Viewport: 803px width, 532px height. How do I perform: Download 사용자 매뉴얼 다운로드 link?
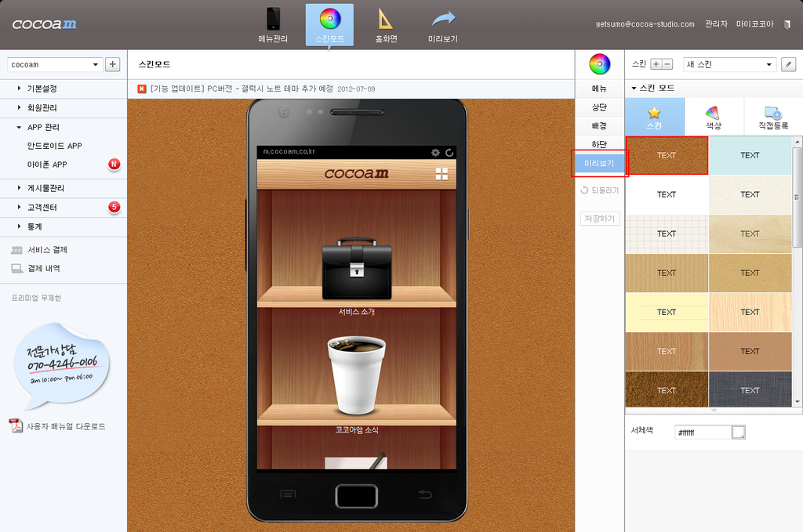coord(66,426)
